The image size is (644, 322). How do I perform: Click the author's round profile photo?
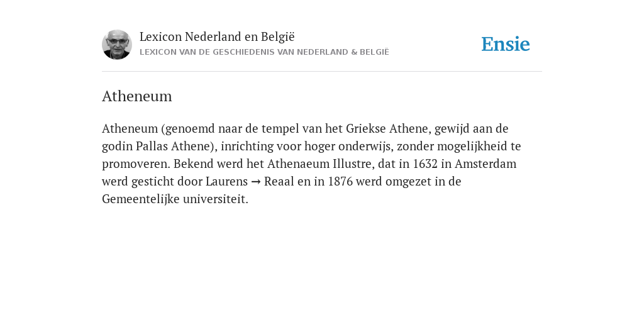coord(117,45)
